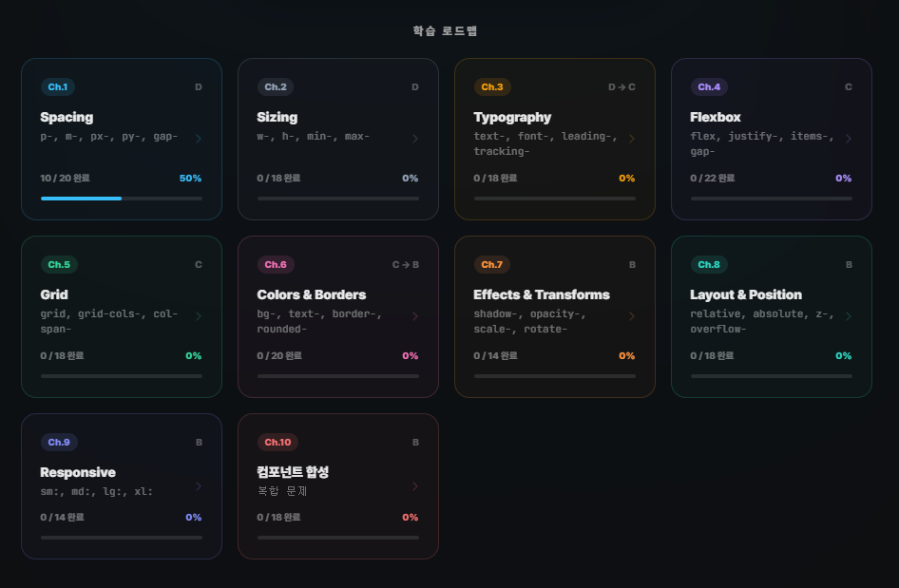Image resolution: width=899 pixels, height=588 pixels.
Task: Expand the Spacing chapter chevron arrow
Action: coord(199,139)
